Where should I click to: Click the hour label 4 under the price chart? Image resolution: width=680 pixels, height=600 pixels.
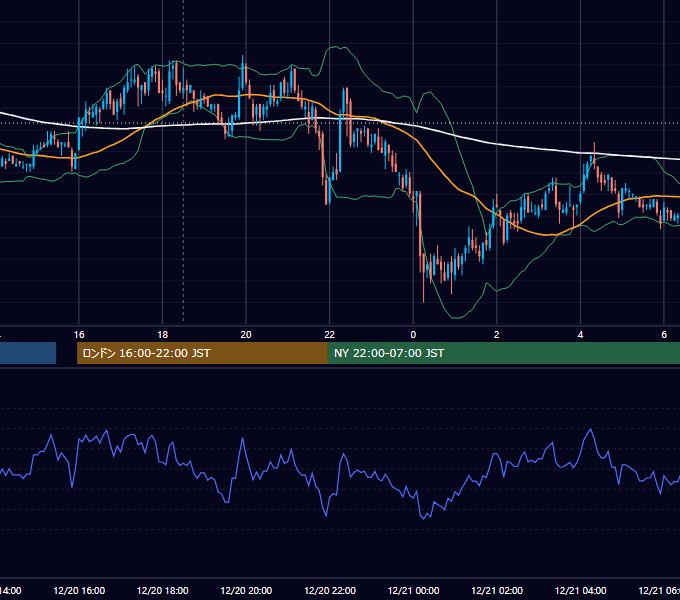pyautogui.click(x=580, y=335)
